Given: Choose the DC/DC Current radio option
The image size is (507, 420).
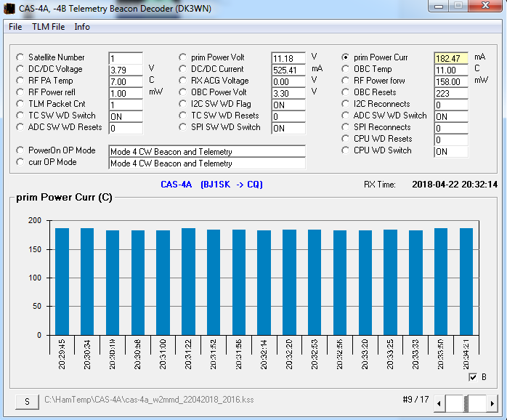Looking at the screenshot, I should (183, 69).
